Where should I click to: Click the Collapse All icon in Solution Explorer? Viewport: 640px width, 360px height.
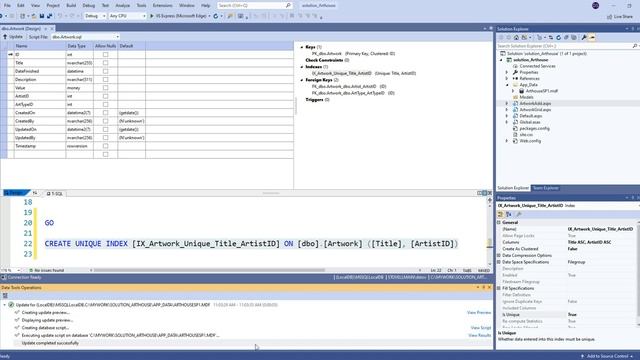pos(566,38)
